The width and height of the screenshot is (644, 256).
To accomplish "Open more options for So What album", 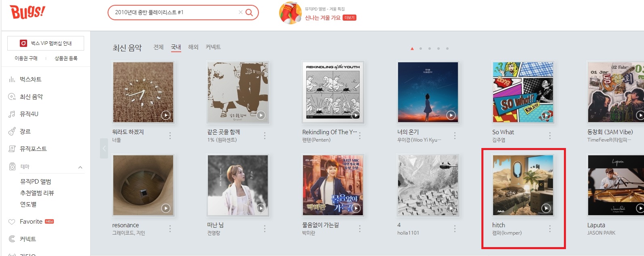I will (x=550, y=136).
